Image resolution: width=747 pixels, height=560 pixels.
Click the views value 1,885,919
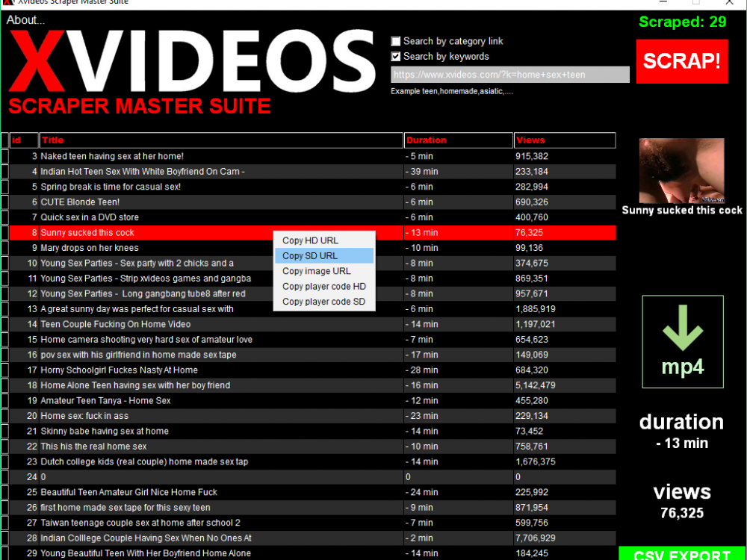tap(536, 309)
